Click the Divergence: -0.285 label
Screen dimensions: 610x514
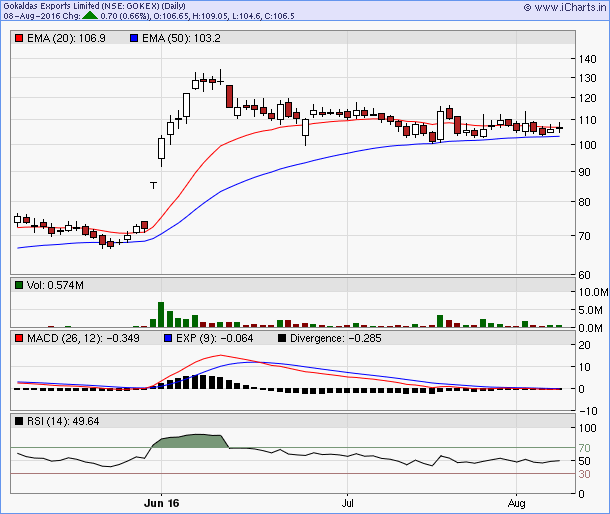coord(336,338)
